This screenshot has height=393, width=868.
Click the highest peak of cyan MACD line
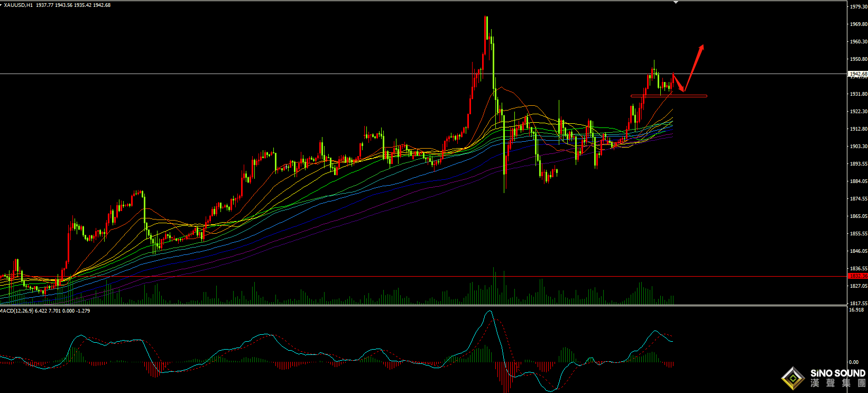[x=490, y=312]
